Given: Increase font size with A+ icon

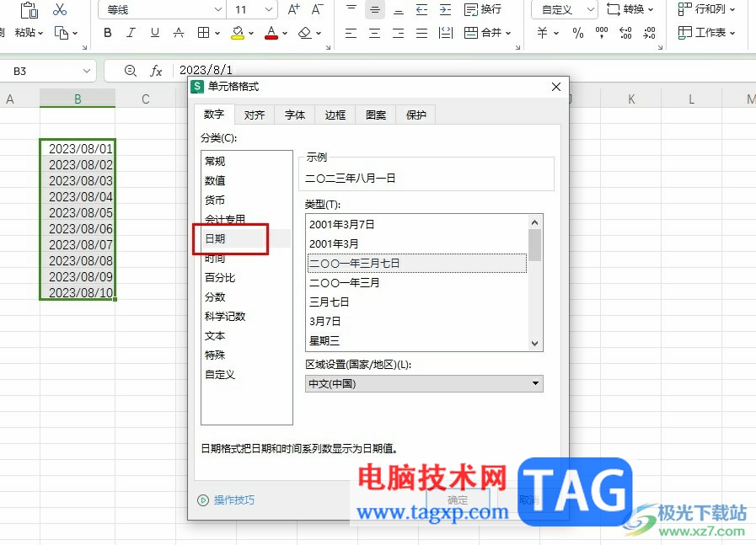Looking at the screenshot, I should pos(293,9).
